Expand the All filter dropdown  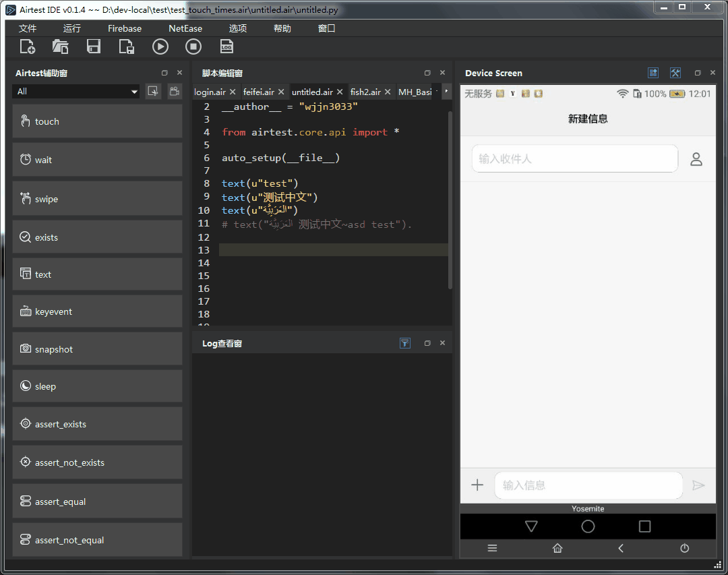point(76,92)
